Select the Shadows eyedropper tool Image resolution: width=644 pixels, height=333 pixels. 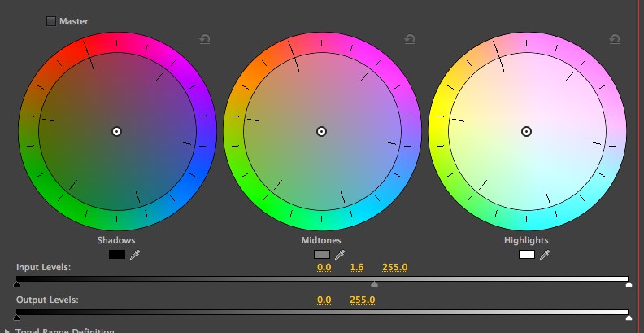click(x=134, y=255)
